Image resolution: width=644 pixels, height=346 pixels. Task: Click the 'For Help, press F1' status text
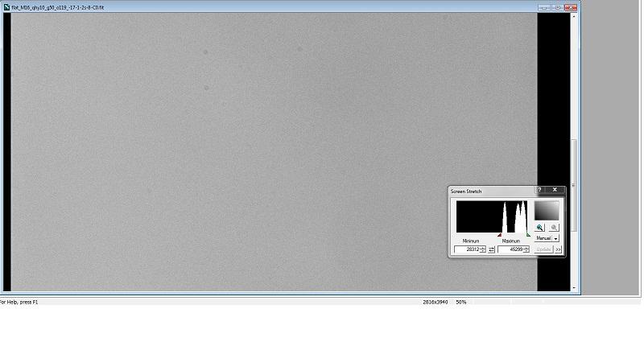click(x=19, y=302)
